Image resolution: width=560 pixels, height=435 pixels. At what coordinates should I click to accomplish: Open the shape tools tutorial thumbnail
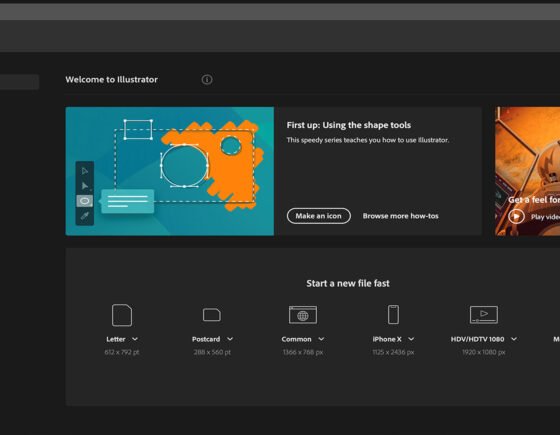click(x=170, y=171)
